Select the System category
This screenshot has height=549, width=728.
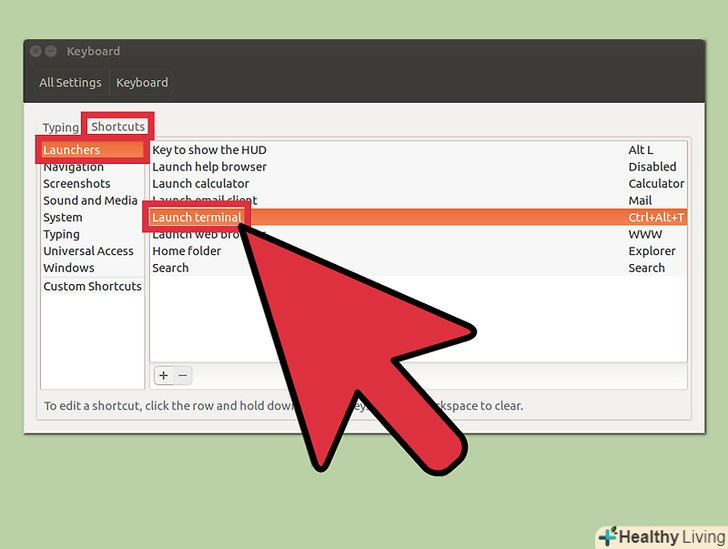(x=92, y=217)
